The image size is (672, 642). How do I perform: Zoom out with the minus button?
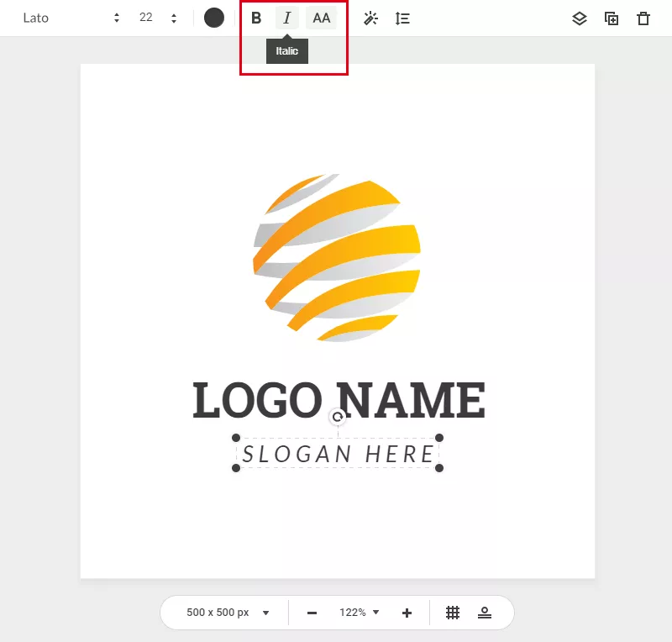click(x=312, y=613)
